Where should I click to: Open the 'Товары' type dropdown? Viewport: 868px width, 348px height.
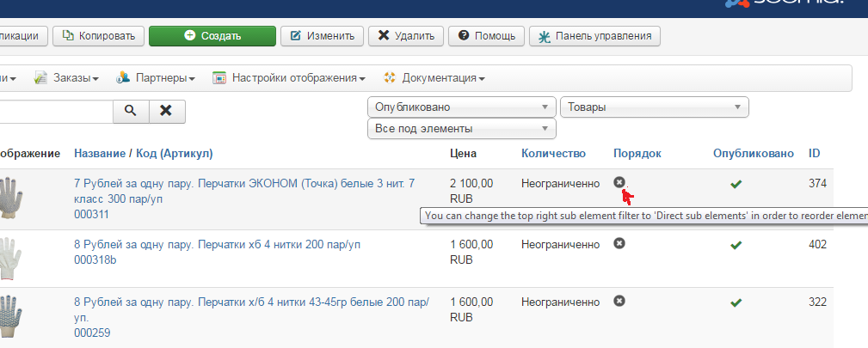coord(654,107)
